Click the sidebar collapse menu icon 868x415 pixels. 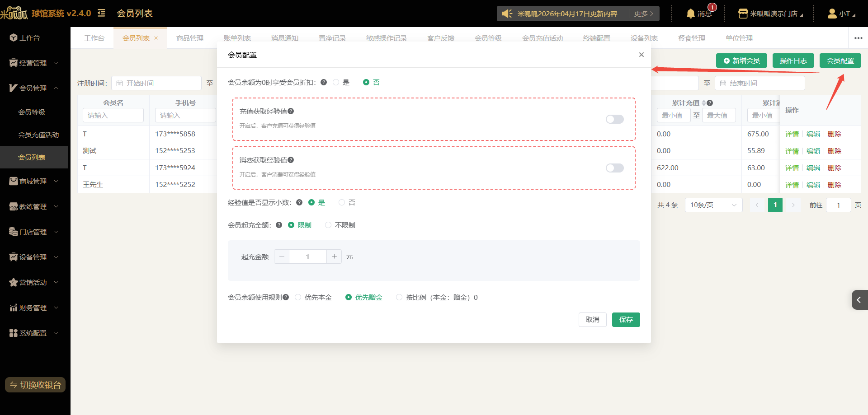(101, 13)
